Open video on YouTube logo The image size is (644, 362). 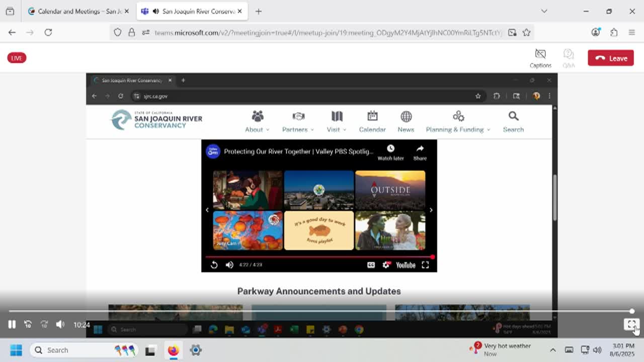point(406,265)
